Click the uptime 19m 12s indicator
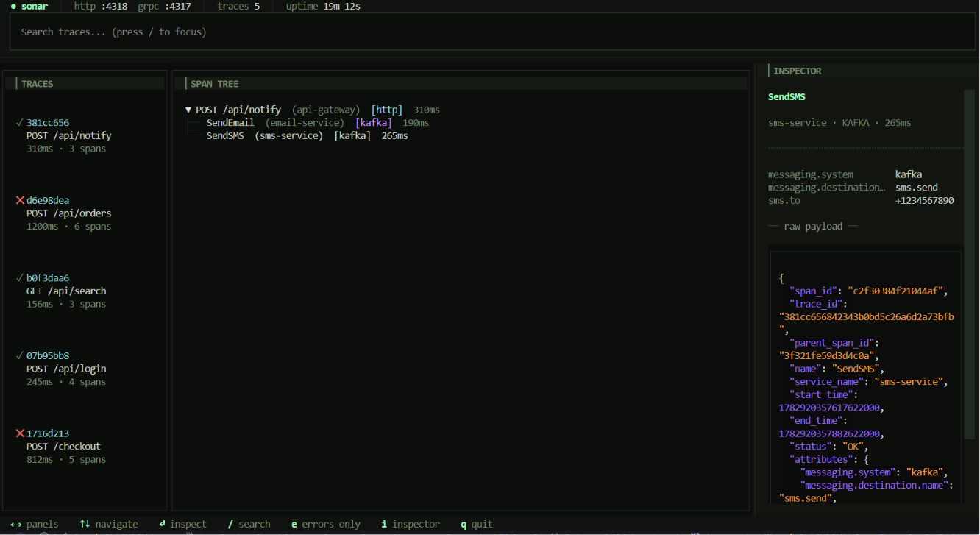Image resolution: width=980 pixels, height=535 pixels. [x=323, y=6]
